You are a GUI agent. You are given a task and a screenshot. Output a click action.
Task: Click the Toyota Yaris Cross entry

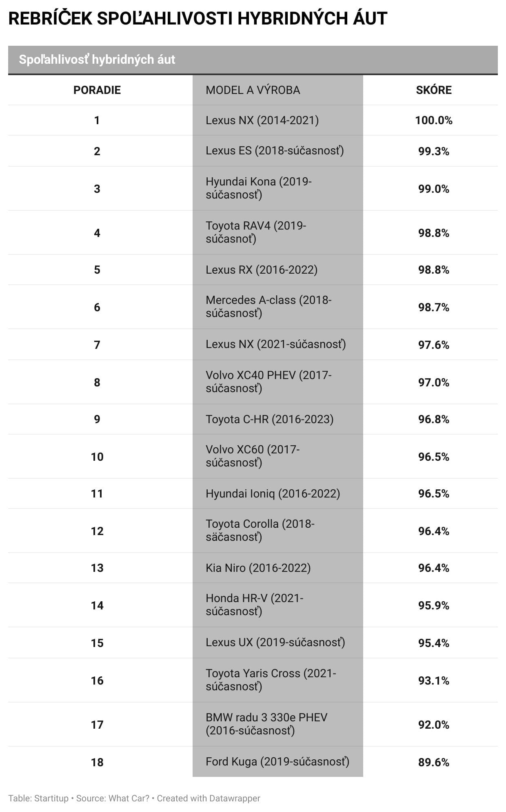pos(271,680)
